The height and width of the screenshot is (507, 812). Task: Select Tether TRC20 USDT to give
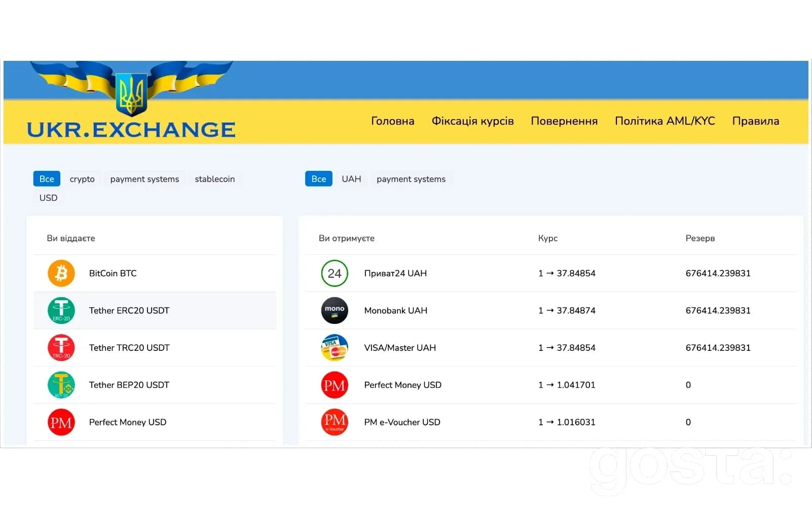click(x=155, y=348)
